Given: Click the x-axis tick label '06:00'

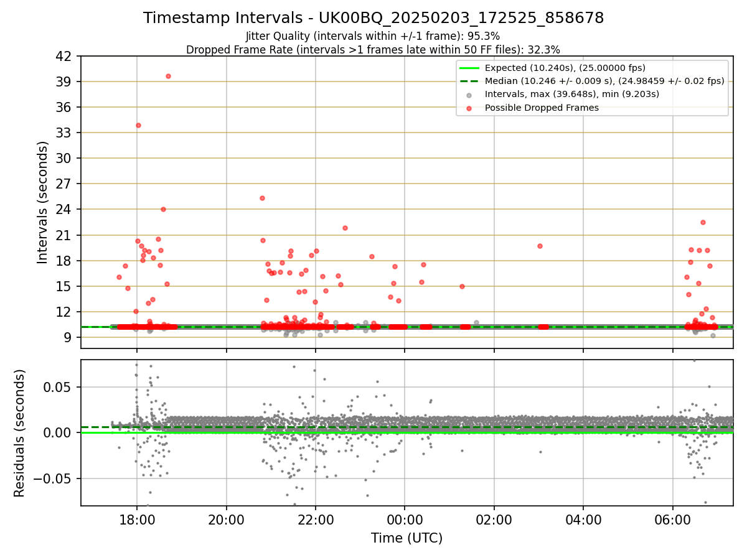Looking at the screenshot, I should point(673,520).
